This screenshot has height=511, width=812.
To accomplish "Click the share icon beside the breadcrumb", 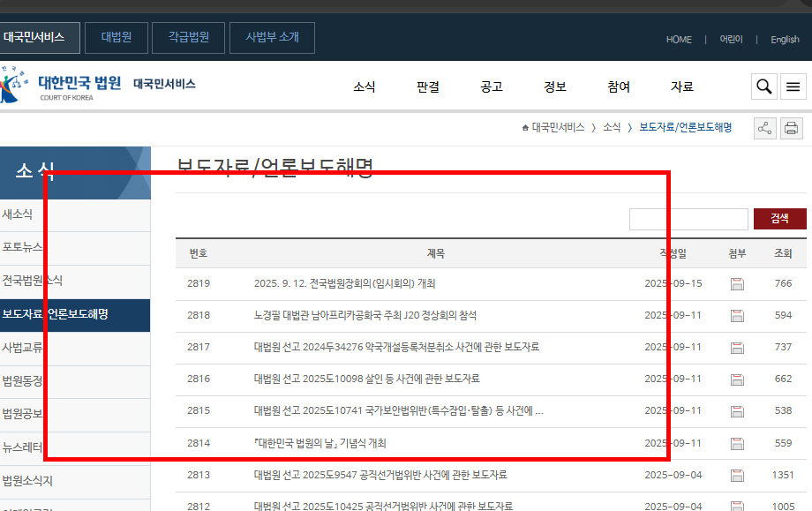I will 764,127.
